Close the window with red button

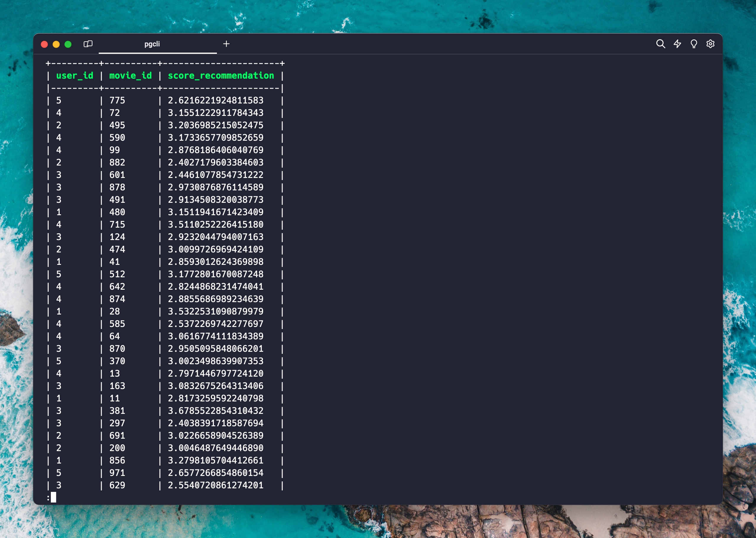(x=44, y=44)
